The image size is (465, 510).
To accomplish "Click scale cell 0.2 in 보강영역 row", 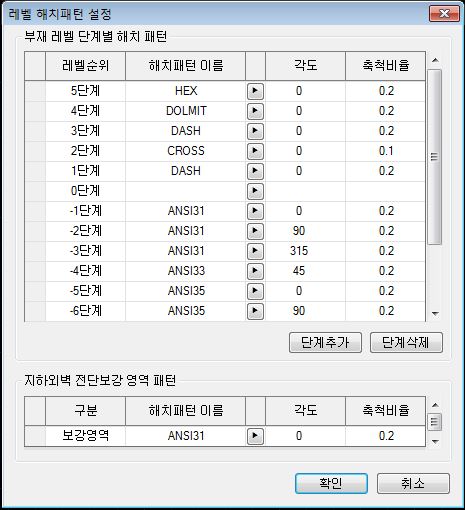I will click(x=386, y=436).
